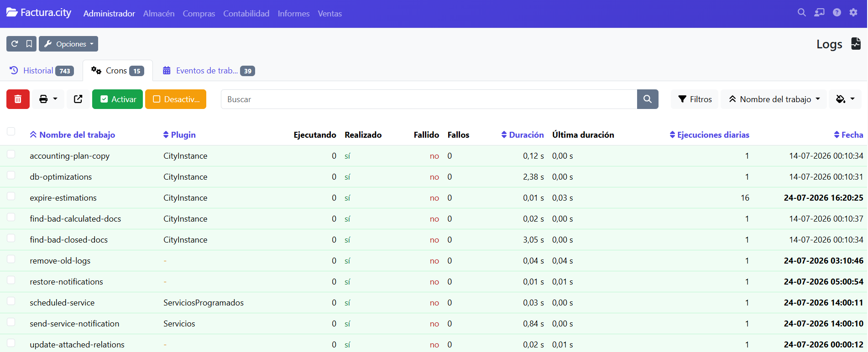Image resolution: width=868 pixels, height=352 pixels.
Task: Select the find-bad-calculated-docs row checkbox
Action: coord(11,217)
